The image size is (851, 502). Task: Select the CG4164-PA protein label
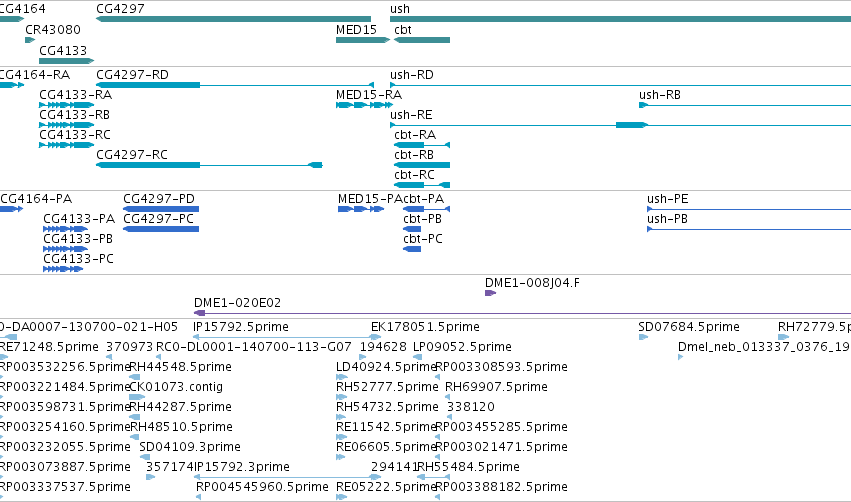pos(36,199)
